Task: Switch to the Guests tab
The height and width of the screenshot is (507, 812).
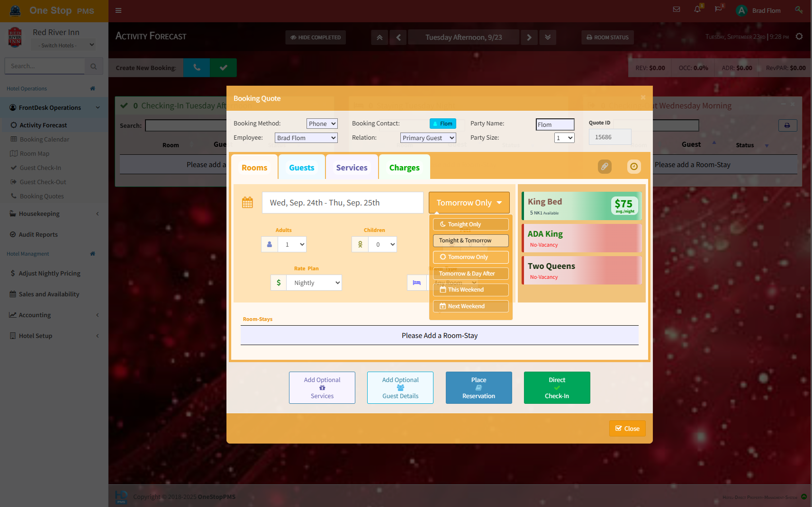Action: pos(302,168)
